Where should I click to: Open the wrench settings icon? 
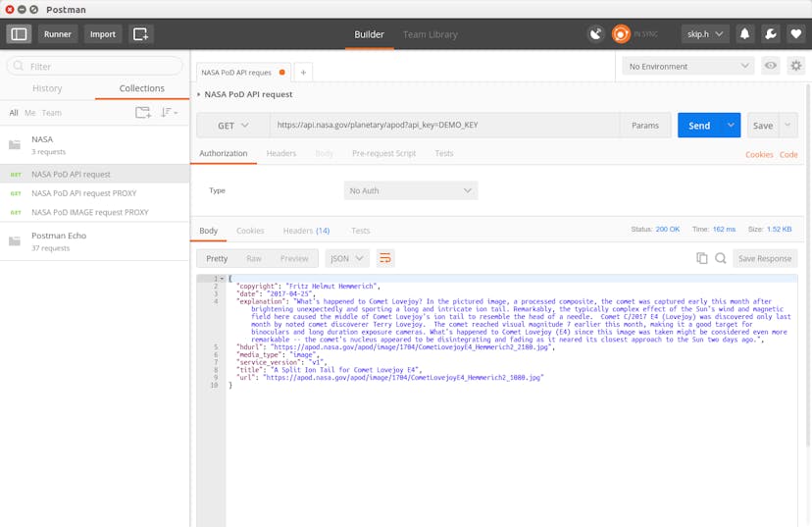click(x=771, y=34)
